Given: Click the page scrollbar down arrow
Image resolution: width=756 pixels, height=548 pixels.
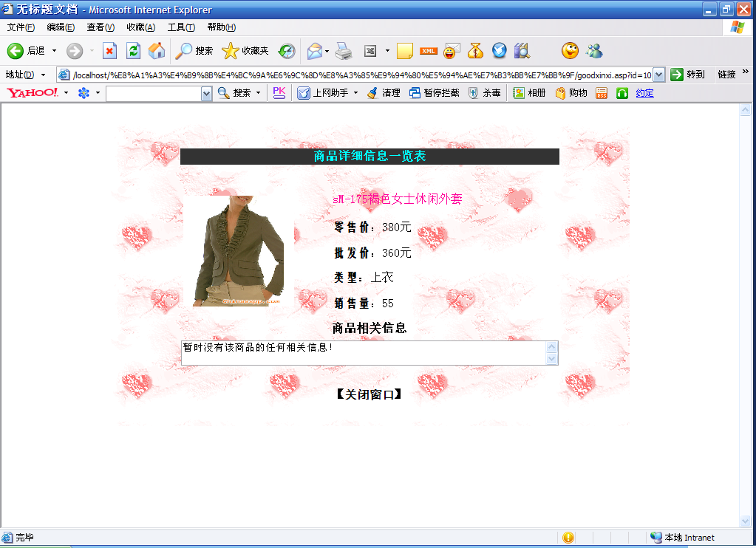Looking at the screenshot, I should pos(746,521).
